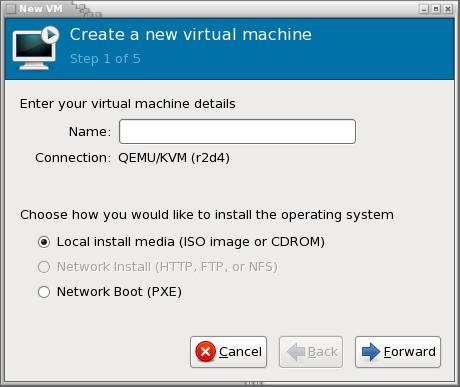Choose Network Boot (PXE) radio button

tap(44, 292)
